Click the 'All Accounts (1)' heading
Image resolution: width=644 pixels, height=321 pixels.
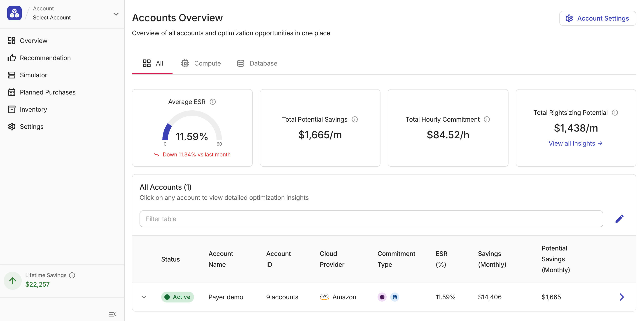tap(165, 187)
